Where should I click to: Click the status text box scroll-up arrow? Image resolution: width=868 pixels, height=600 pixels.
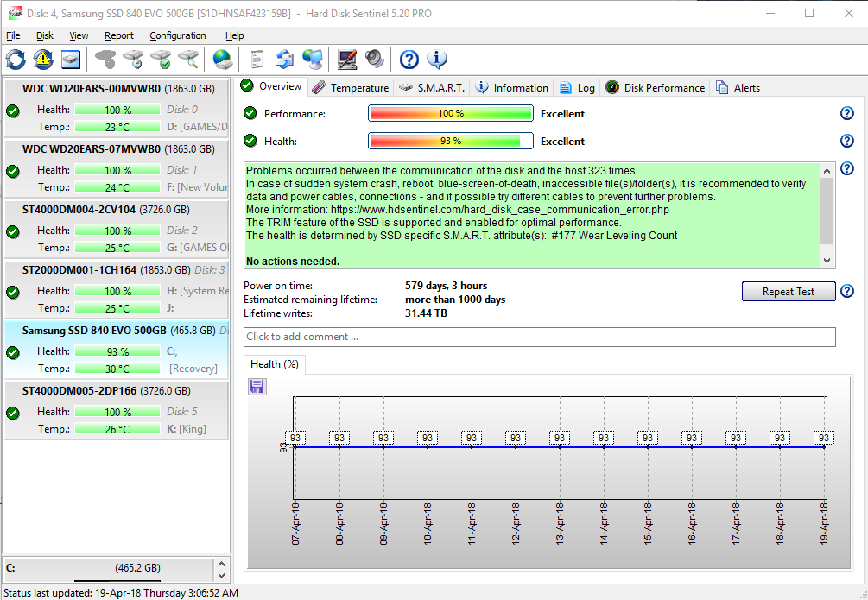tap(827, 170)
